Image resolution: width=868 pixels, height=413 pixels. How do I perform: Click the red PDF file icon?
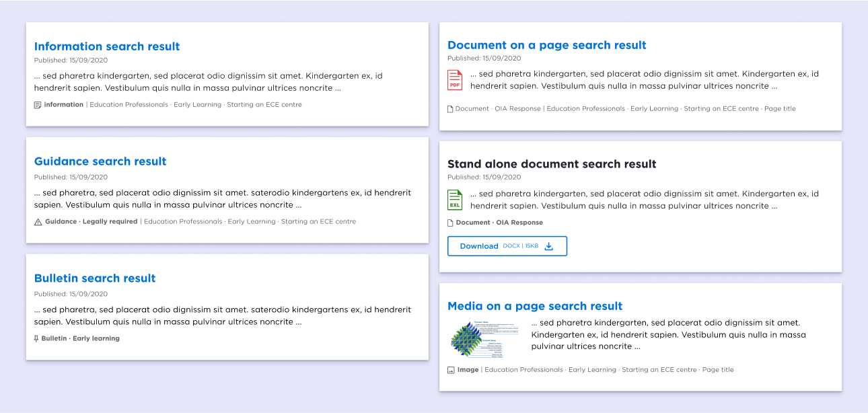pyautogui.click(x=455, y=80)
